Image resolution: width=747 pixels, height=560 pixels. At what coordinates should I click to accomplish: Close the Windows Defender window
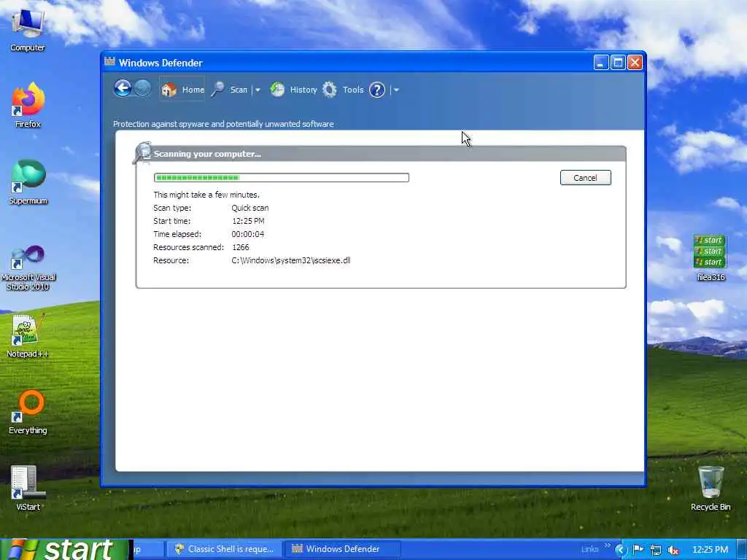pos(635,63)
